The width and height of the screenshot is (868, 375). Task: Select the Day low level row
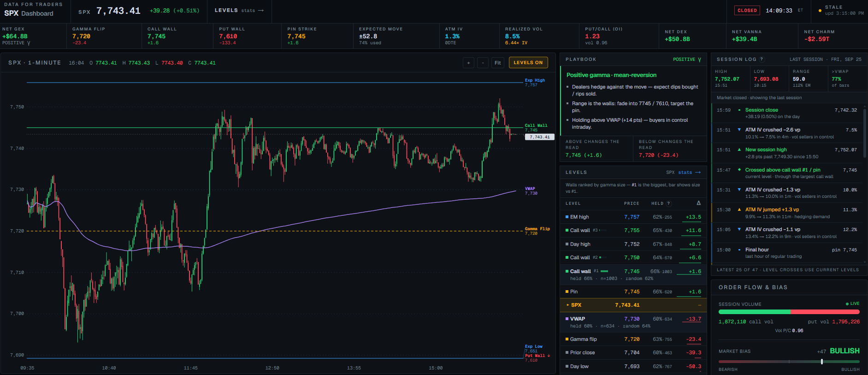[633, 366]
